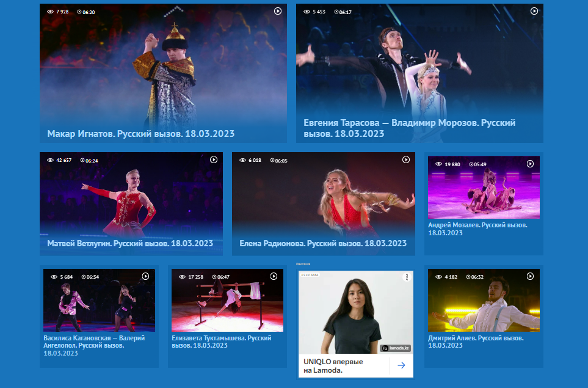Select the Елизавета Туктамышева title text link
The width and height of the screenshot is (588, 388).
[x=222, y=341]
